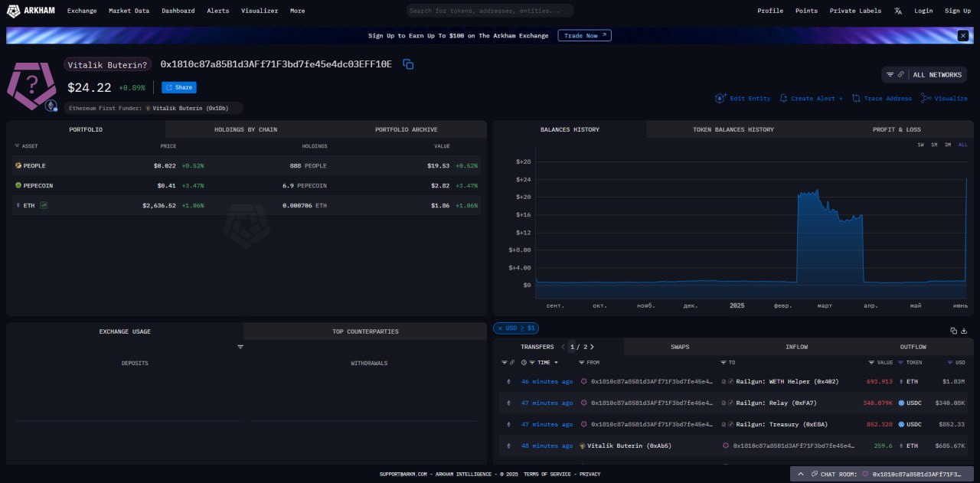The height and width of the screenshot is (483, 980).
Task: Click the clock icon in the TIME column header
Action: click(524, 363)
